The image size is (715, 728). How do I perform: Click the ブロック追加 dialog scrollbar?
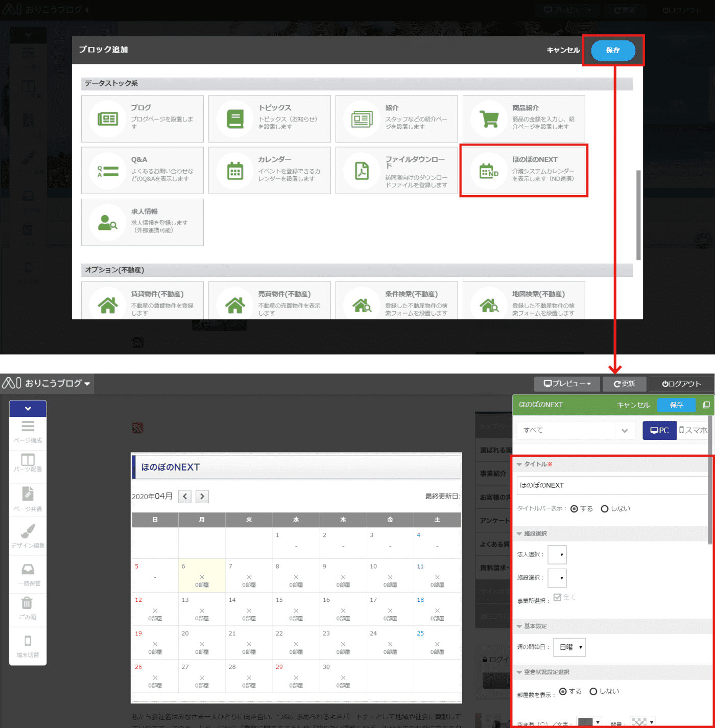638,215
